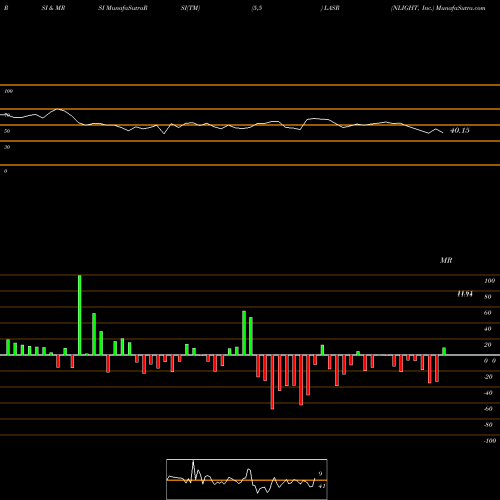Click the value 41 in mini chart
Image resolution: width=500 pixels, height=500 pixels.
coord(322,486)
